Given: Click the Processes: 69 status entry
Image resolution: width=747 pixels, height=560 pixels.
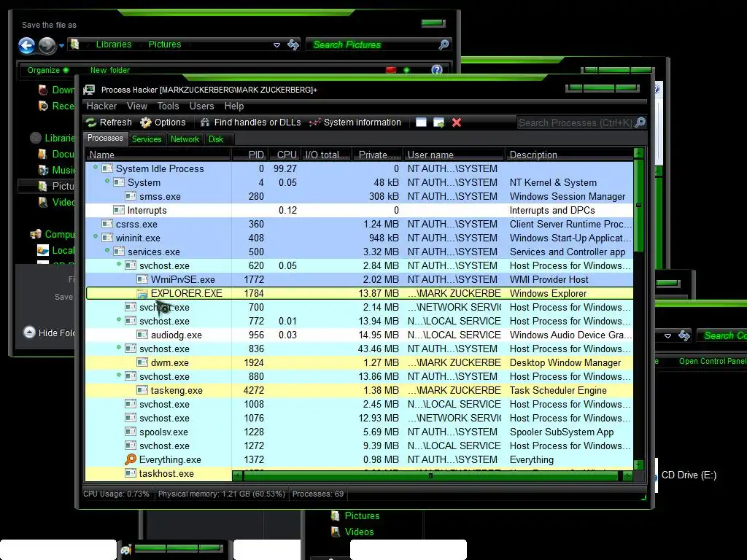Looking at the screenshot, I should [318, 494].
